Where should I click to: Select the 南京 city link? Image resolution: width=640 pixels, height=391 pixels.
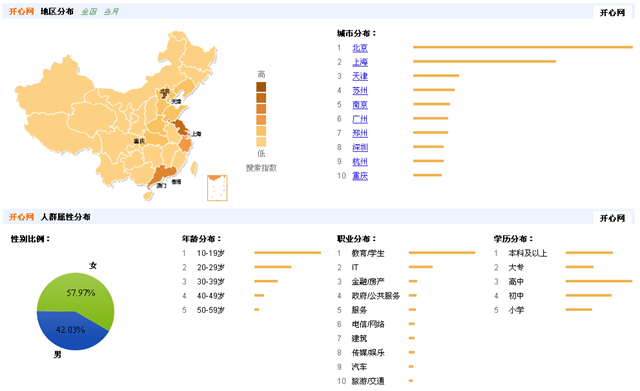click(x=360, y=105)
